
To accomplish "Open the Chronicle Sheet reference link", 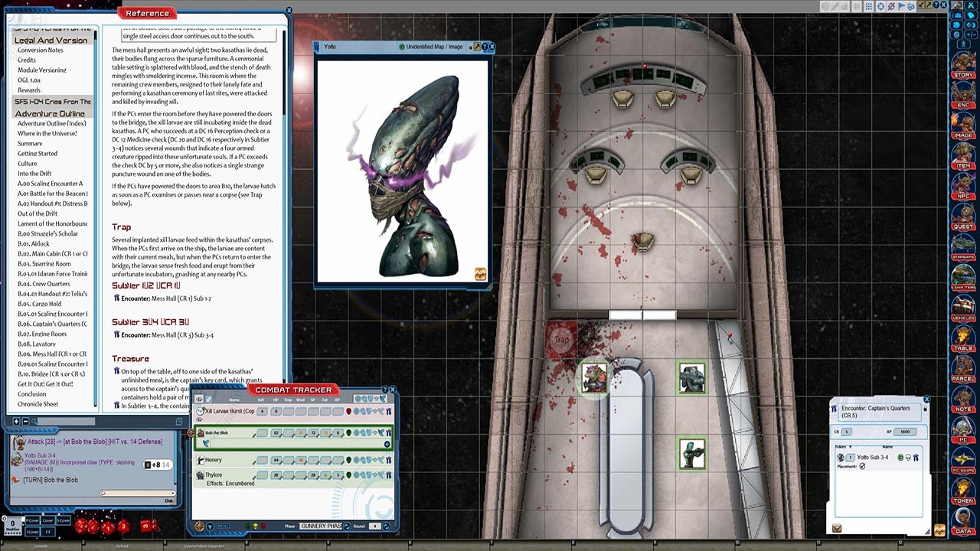I will coord(35,403).
